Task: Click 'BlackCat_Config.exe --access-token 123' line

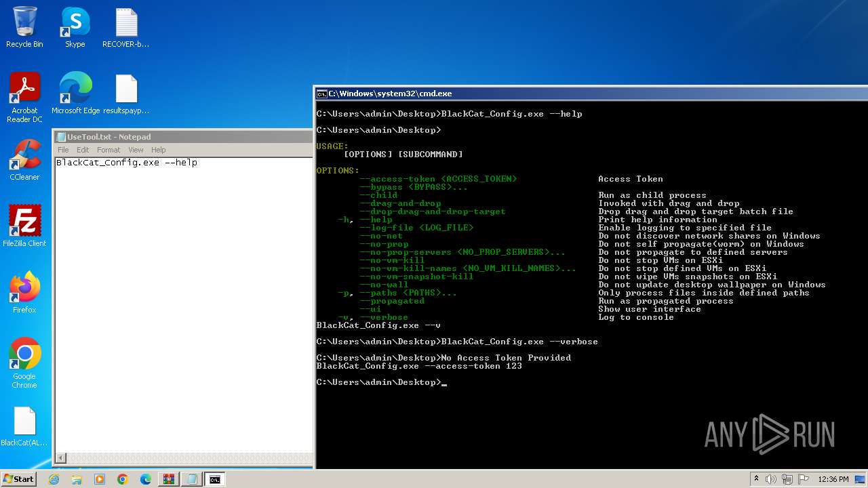Action: click(x=419, y=366)
